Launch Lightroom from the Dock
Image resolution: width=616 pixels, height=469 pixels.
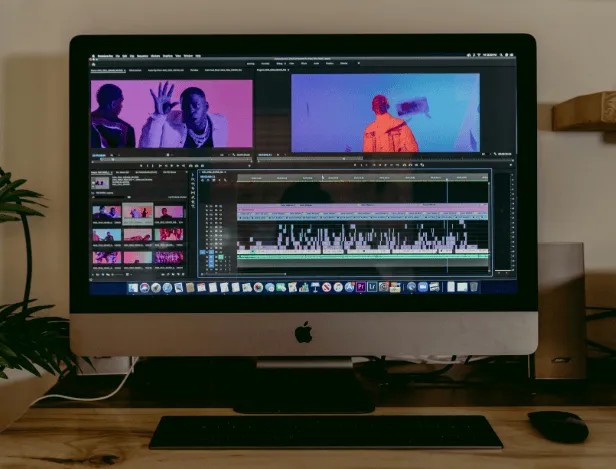372,287
